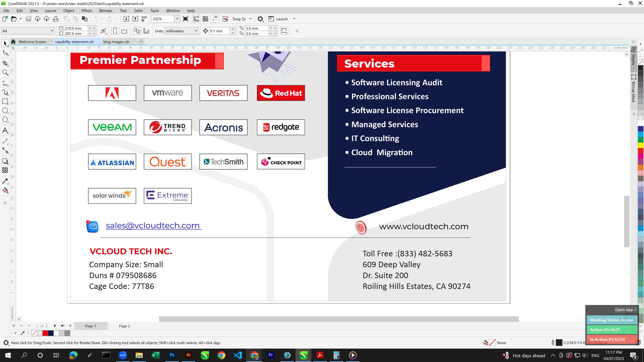644x362 pixels.
Task: Add a new document tab
Action: pyautogui.click(x=141, y=41)
